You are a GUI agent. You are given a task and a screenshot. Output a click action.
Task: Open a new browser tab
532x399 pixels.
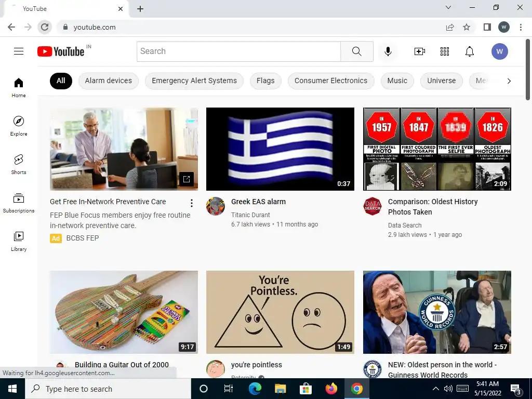click(x=140, y=9)
